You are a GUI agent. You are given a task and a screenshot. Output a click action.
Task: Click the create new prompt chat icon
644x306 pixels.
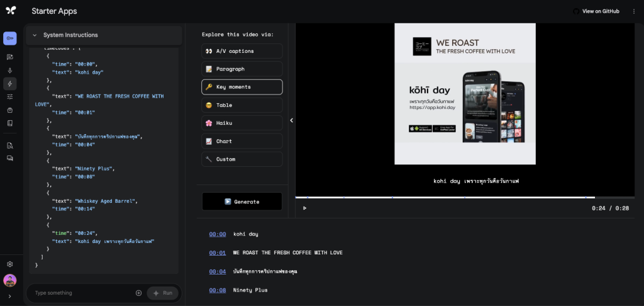[x=10, y=57]
